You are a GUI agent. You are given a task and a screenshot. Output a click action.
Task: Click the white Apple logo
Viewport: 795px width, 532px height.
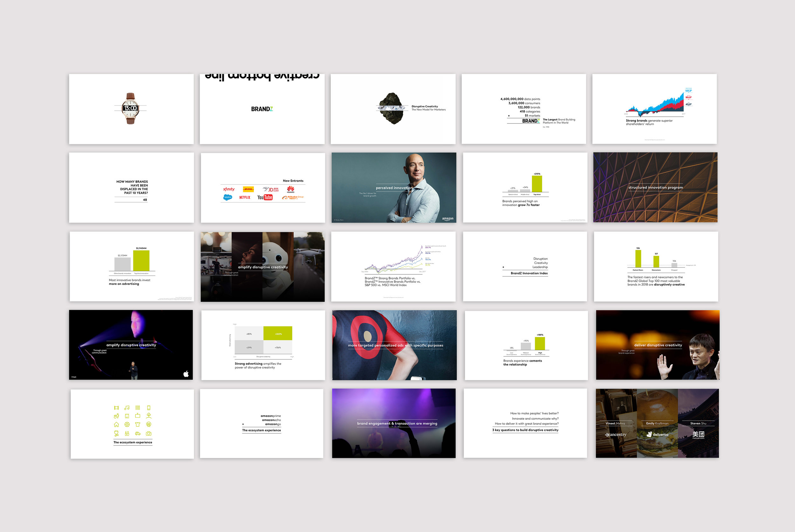click(186, 374)
